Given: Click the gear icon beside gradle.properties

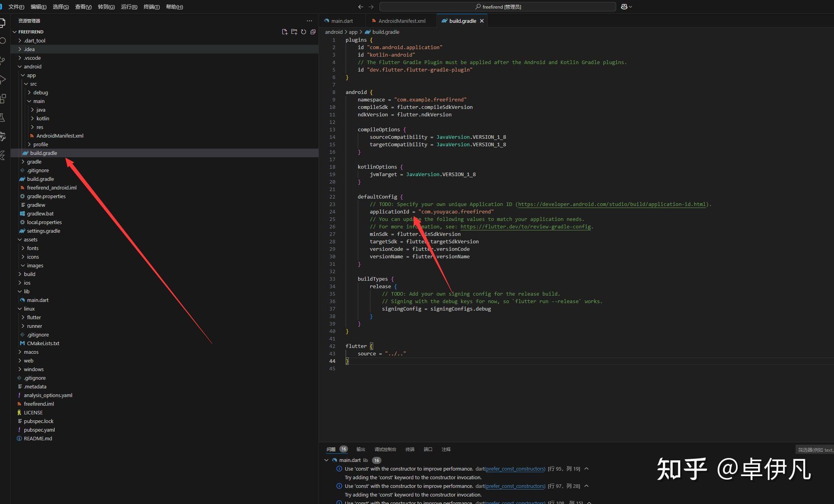Looking at the screenshot, I should pyautogui.click(x=22, y=196).
